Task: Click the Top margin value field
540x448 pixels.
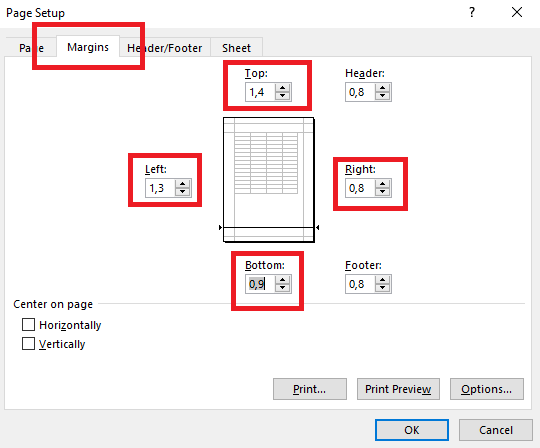Action: [x=260, y=92]
